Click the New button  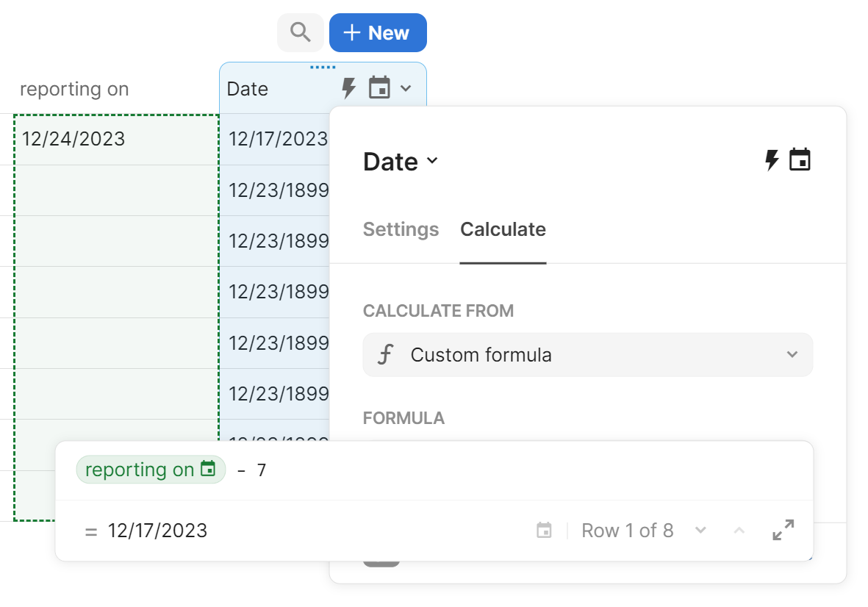click(378, 33)
